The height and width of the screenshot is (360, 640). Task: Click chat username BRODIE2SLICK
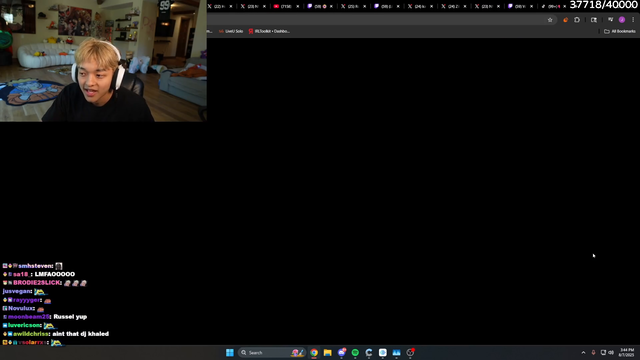[37, 283]
